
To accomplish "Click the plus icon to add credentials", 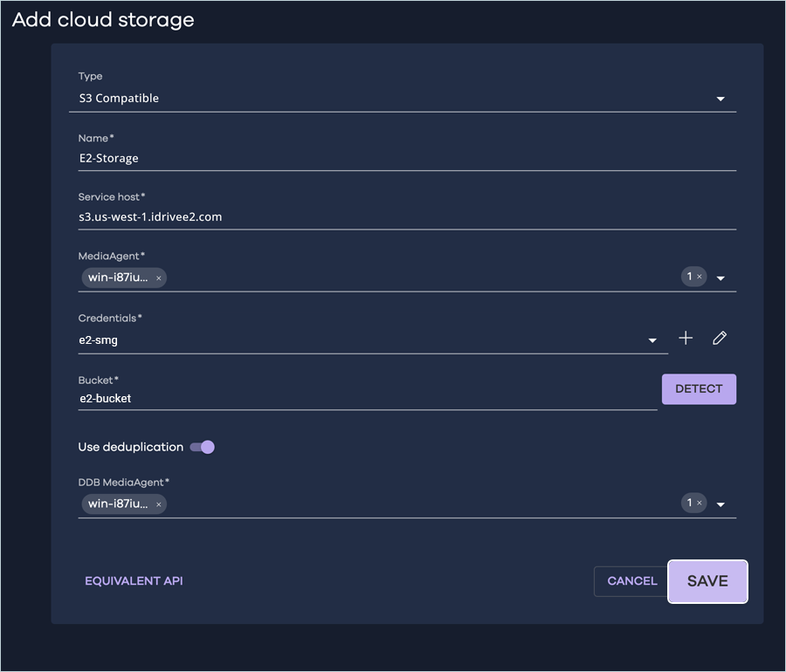I will tap(686, 339).
